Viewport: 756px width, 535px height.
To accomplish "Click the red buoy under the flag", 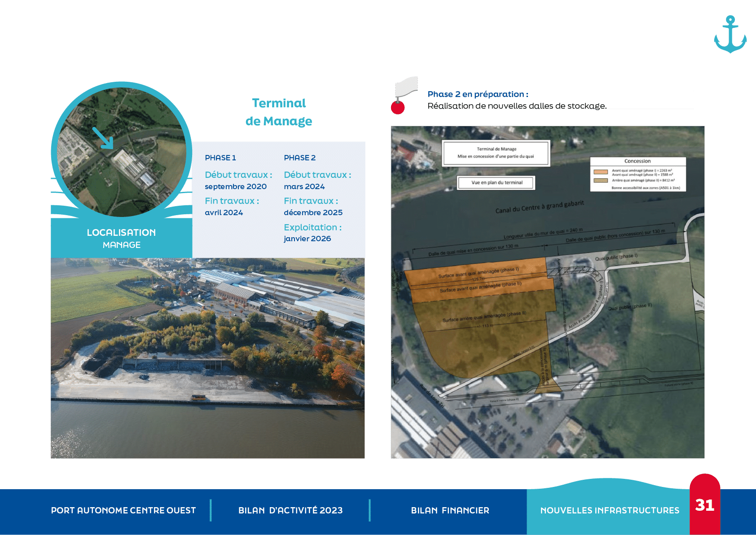I will coord(398,107).
